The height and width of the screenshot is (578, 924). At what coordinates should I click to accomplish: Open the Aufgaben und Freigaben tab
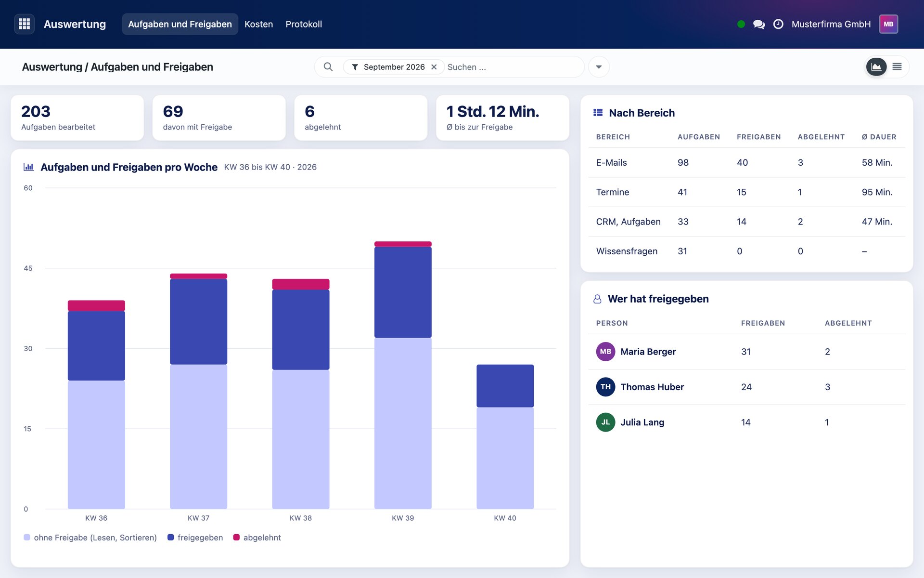(180, 24)
